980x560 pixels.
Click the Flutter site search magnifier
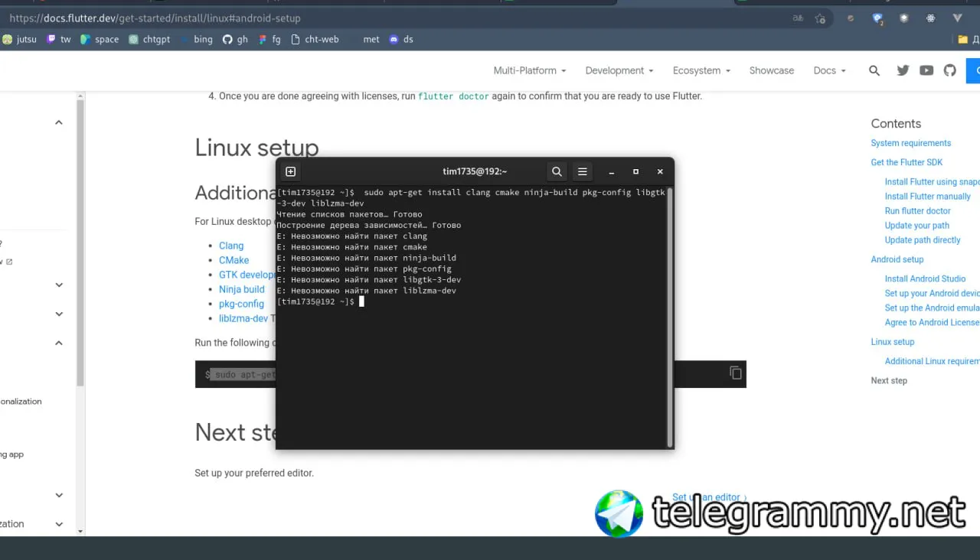[x=874, y=70]
